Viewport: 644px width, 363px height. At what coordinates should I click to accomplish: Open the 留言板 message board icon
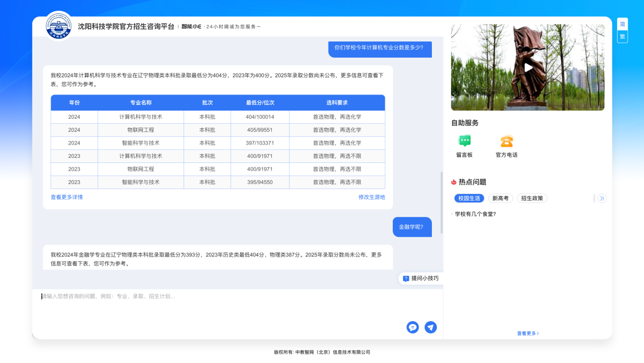(x=464, y=141)
